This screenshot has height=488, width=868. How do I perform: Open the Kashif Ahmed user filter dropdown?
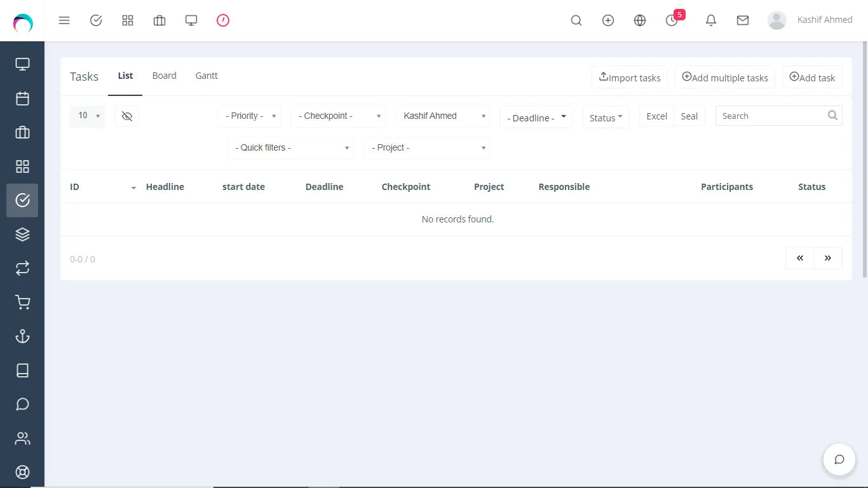tap(443, 116)
